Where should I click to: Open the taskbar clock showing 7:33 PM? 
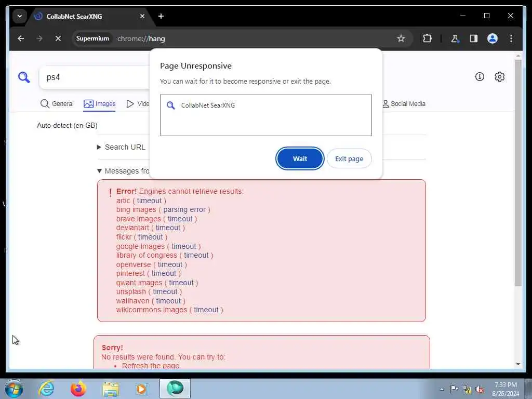pos(506,389)
